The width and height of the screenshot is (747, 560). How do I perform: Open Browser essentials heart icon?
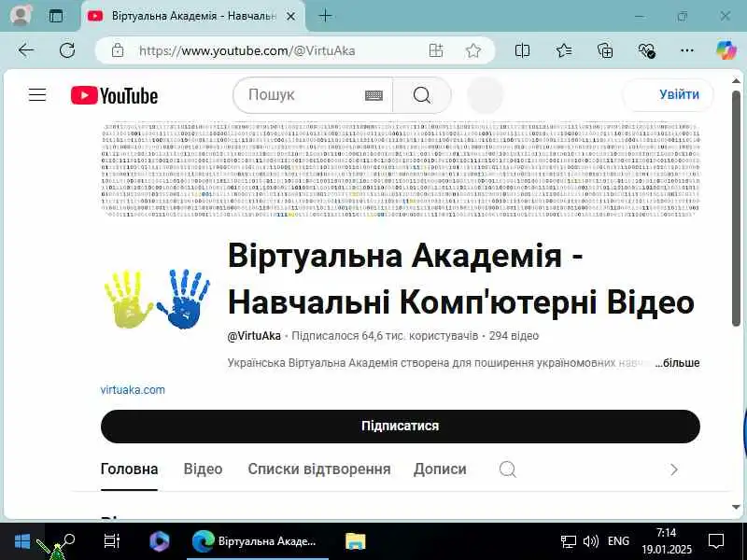tap(646, 50)
